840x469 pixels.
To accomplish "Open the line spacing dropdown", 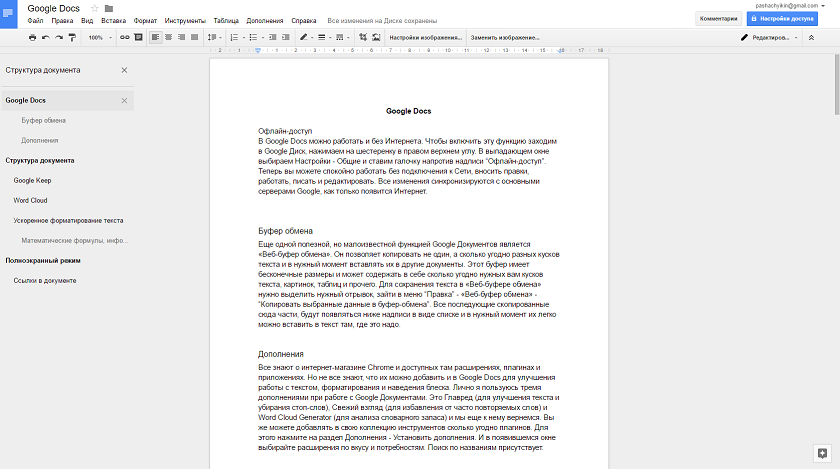I will [x=214, y=38].
